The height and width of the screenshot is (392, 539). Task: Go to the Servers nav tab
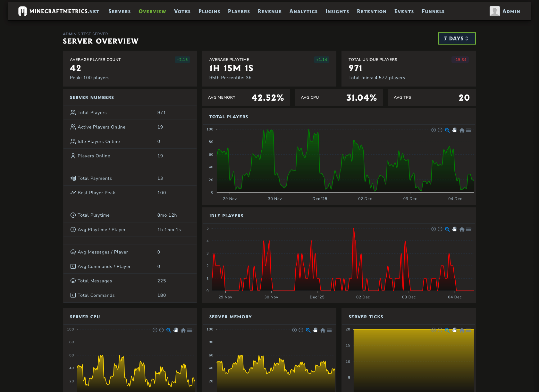coord(119,11)
